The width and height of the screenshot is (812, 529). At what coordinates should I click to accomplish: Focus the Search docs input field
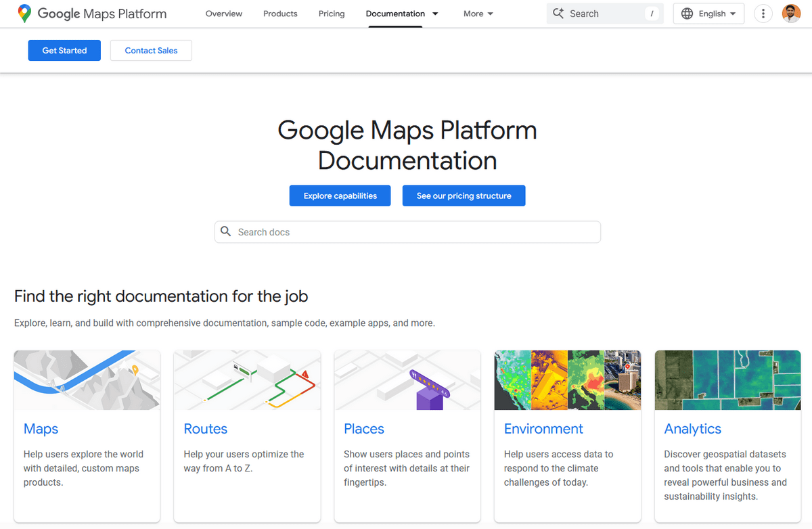point(407,232)
